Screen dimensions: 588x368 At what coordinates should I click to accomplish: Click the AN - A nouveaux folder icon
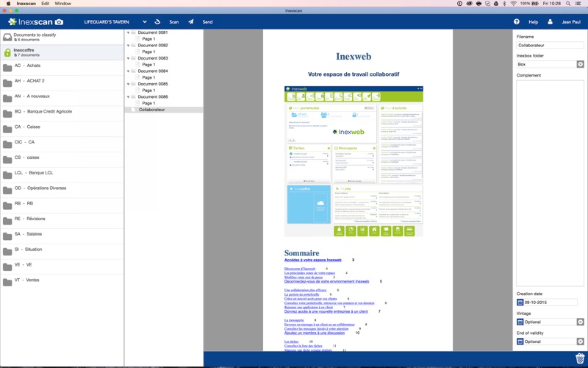pos(7,99)
